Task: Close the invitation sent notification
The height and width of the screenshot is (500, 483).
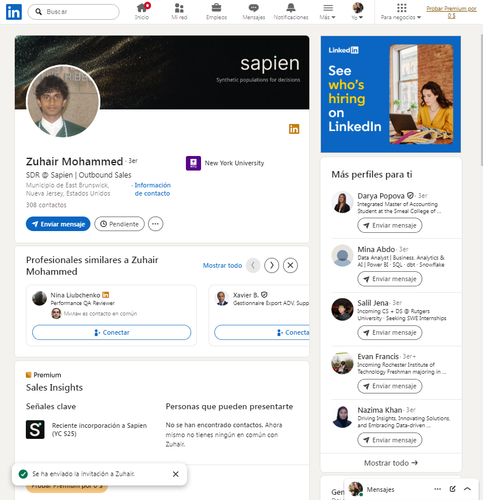Action: point(176,474)
